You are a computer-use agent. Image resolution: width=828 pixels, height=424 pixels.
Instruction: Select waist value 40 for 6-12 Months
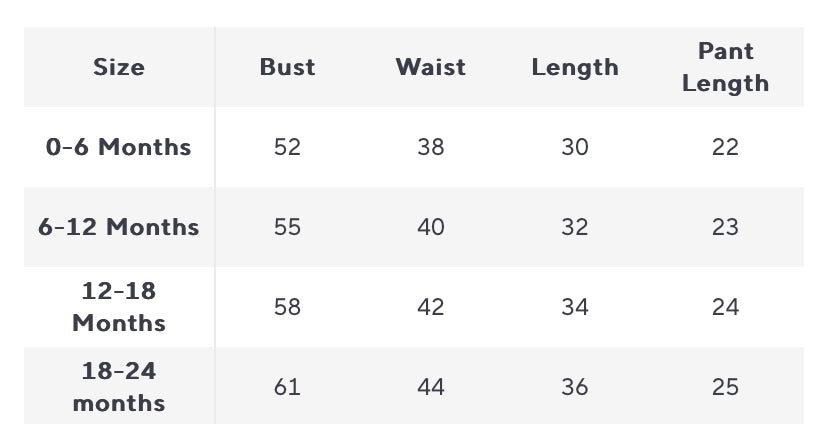tap(430, 227)
